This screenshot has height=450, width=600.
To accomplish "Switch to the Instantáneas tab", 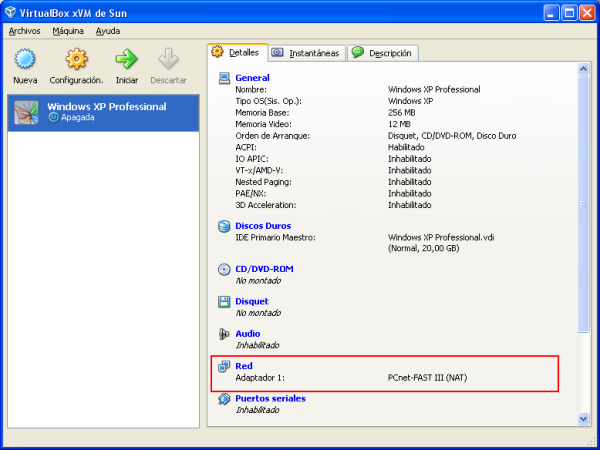I will [x=306, y=53].
